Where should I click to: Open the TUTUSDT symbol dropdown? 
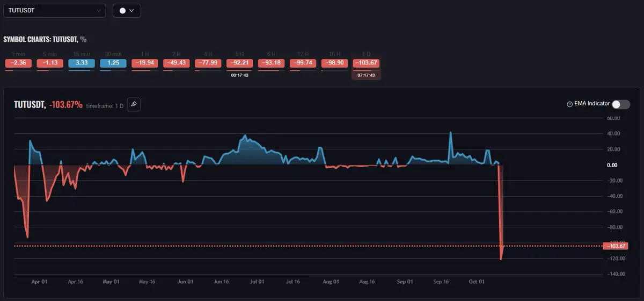tap(55, 10)
